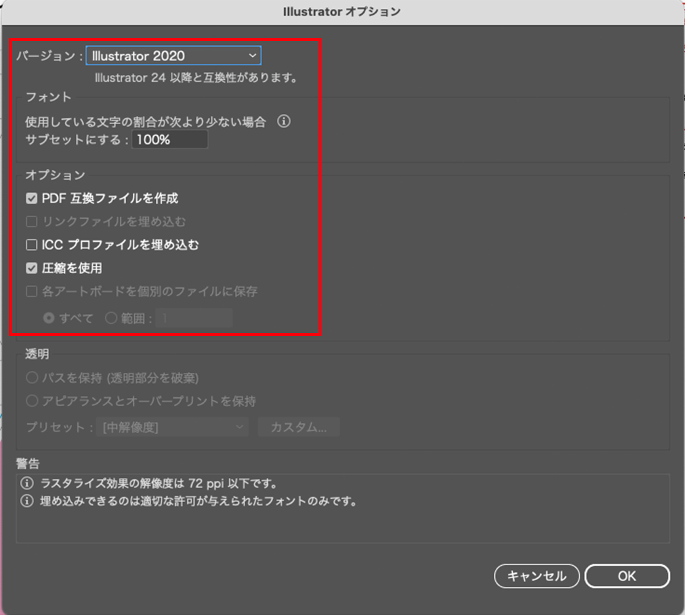Open the Illustrator version dropdown

pyautogui.click(x=173, y=55)
